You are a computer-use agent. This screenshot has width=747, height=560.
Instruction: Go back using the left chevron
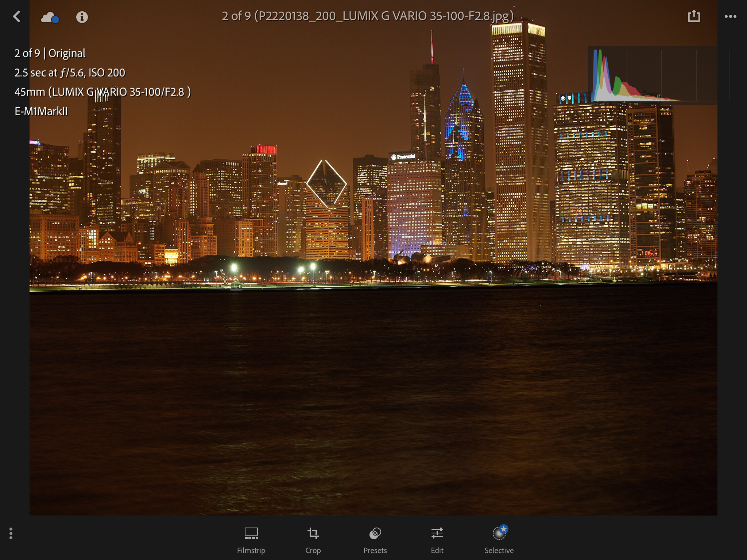[x=17, y=16]
